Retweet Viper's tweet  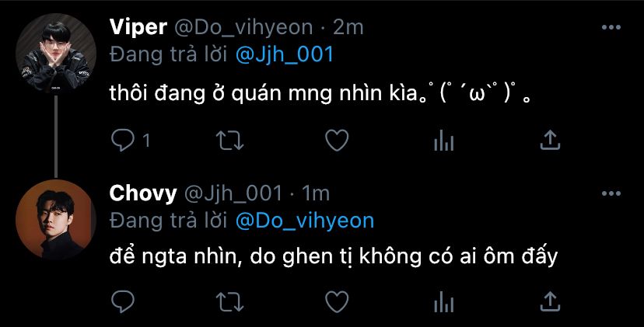[230, 141]
